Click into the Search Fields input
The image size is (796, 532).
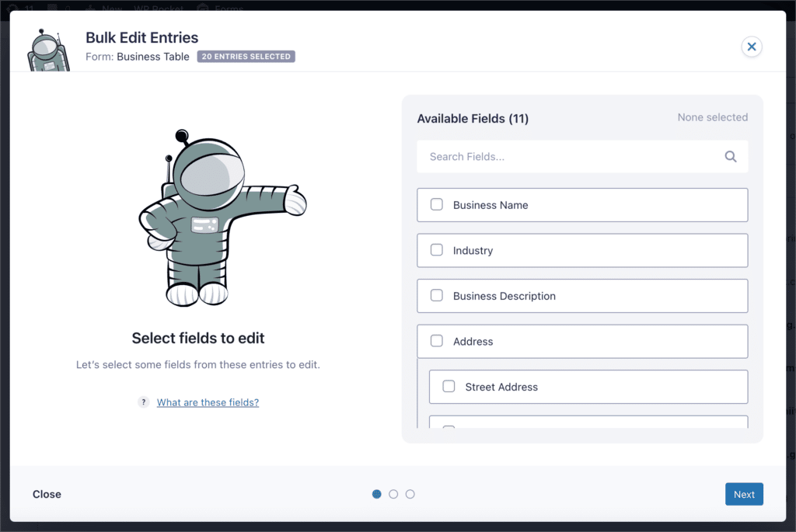click(x=582, y=157)
